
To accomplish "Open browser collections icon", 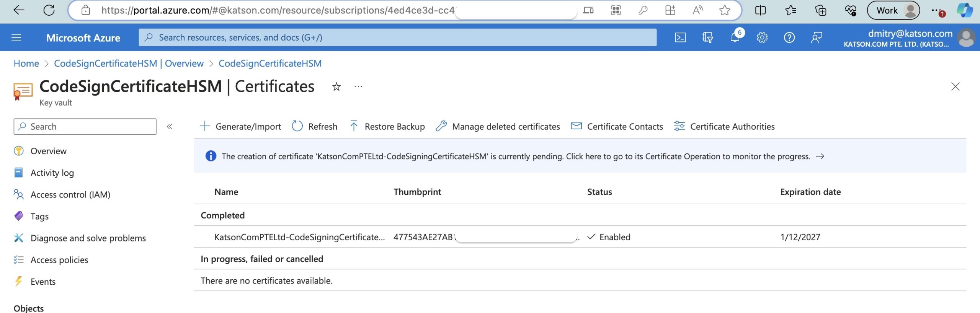I will [820, 10].
